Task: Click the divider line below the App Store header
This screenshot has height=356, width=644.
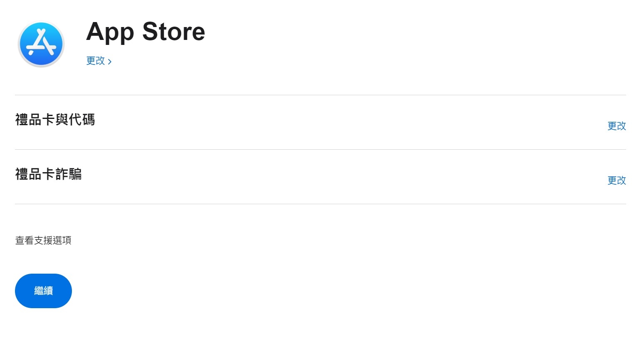Action: (320, 95)
